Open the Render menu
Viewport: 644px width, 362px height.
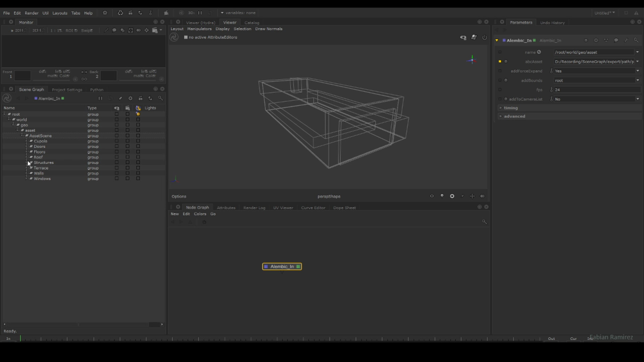click(32, 13)
